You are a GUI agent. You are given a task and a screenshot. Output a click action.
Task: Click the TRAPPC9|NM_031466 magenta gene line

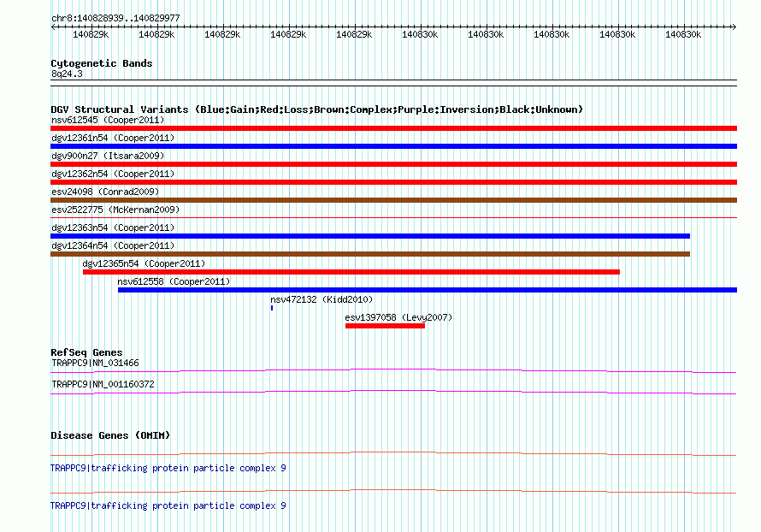(393, 371)
